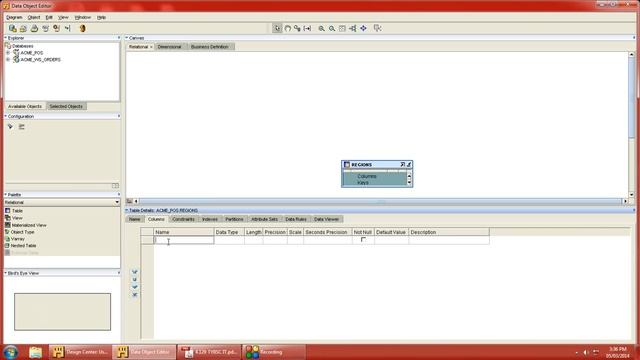The width and height of the screenshot is (640, 360).
Task: Collapse the Explorer panel
Action: (x=6, y=38)
